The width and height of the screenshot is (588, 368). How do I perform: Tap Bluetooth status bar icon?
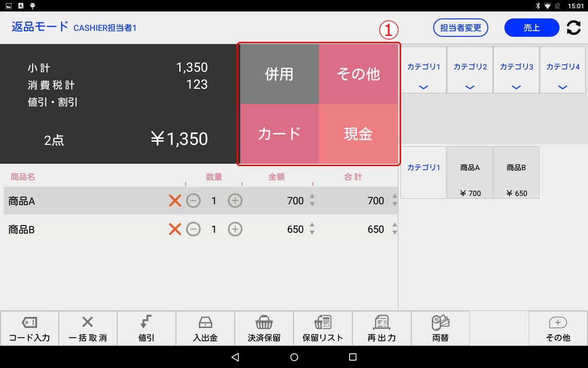pos(538,6)
